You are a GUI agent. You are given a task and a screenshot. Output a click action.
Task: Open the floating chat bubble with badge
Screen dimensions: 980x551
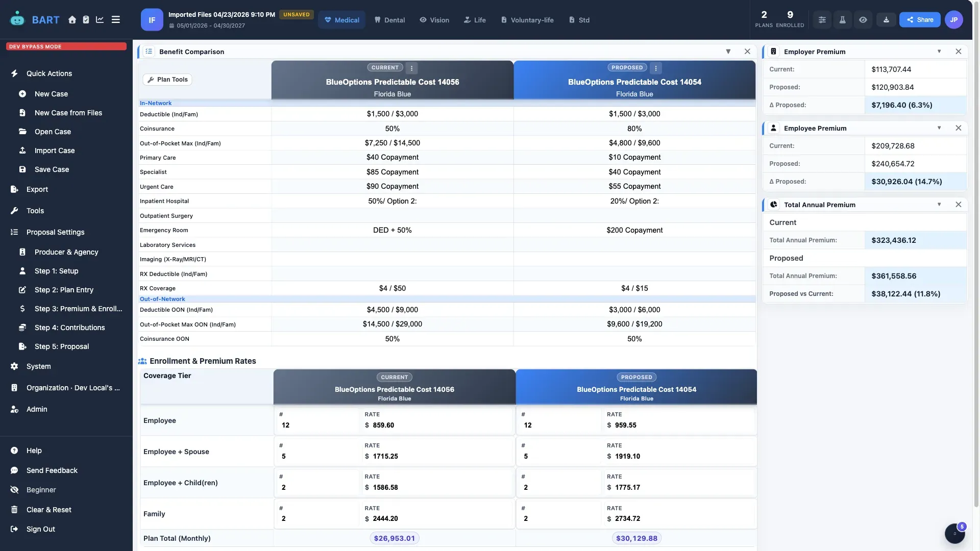pyautogui.click(x=954, y=534)
